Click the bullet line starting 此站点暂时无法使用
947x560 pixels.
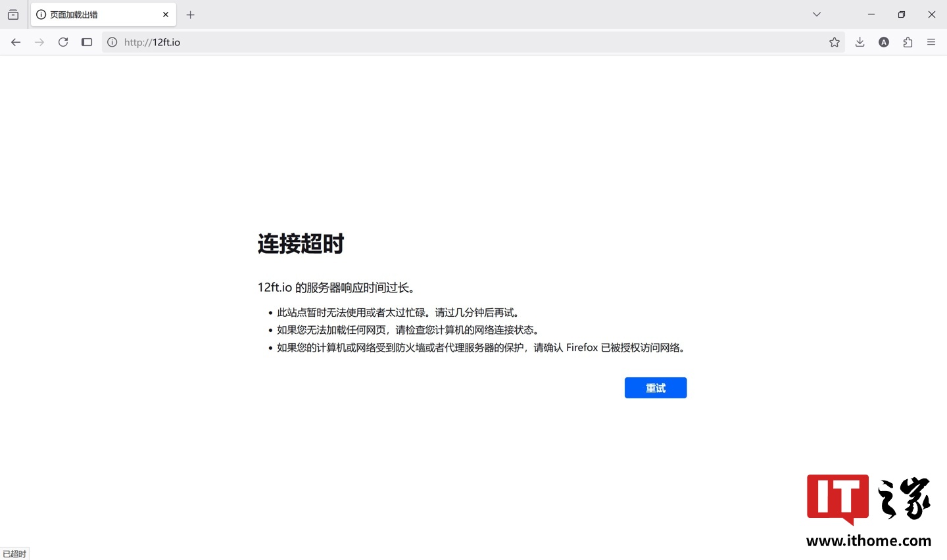[x=399, y=313]
